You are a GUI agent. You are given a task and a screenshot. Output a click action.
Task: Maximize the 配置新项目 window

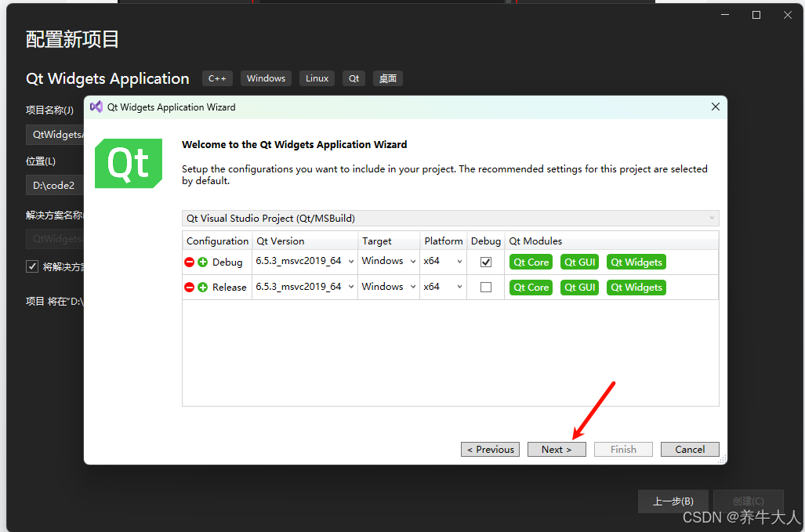pyautogui.click(x=756, y=15)
